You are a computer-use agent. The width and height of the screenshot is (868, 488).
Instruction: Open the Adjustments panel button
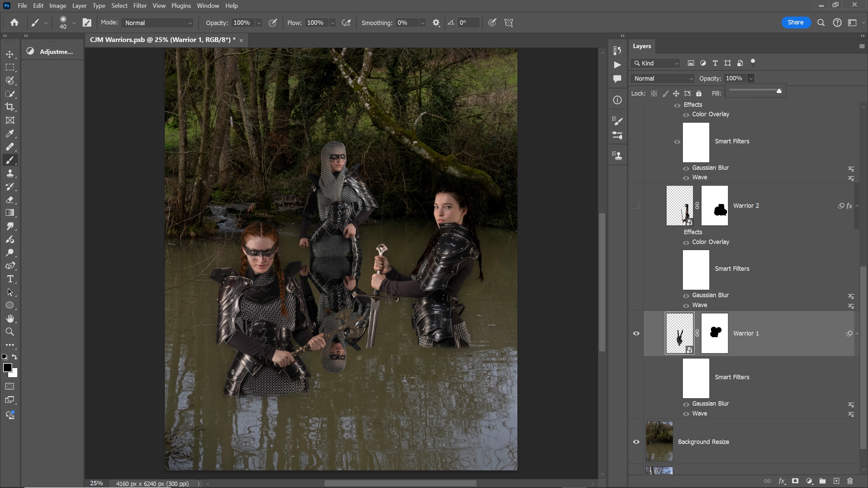(x=52, y=52)
